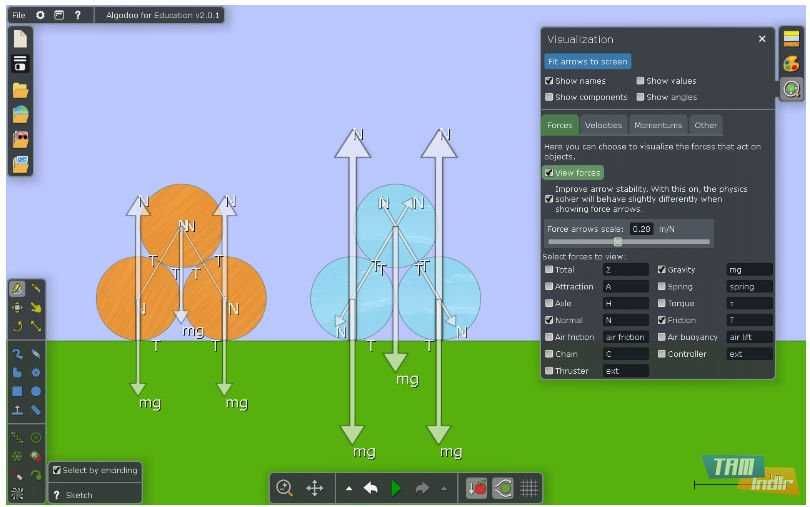Open the settings gear in top bar
The image size is (810, 507).
40,15
